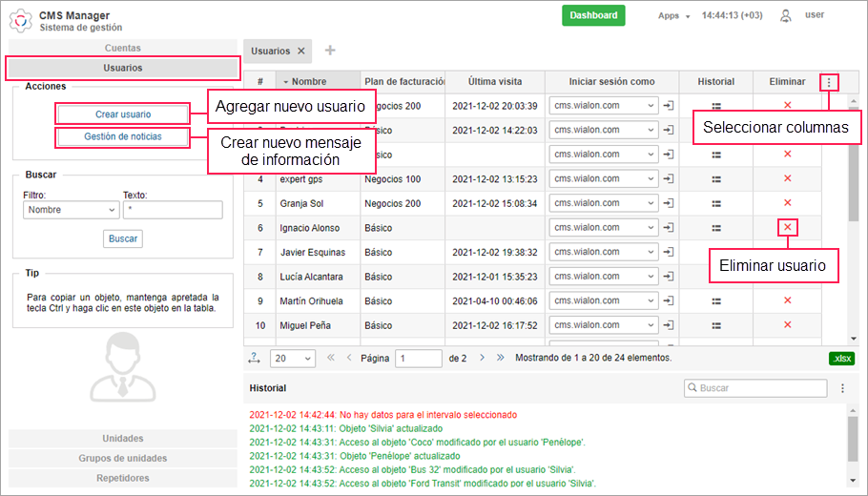Open site dropdown for Martín Orihuela row

(604, 300)
